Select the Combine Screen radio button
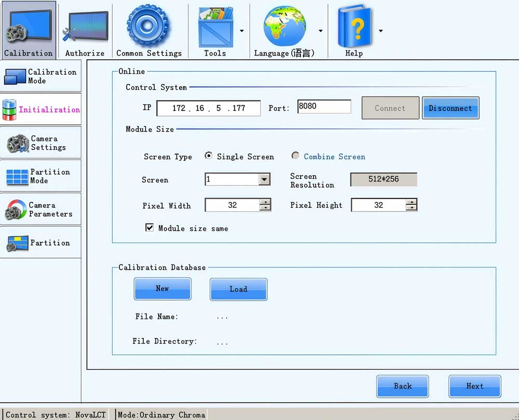The width and height of the screenshot is (519, 420). pyautogui.click(x=295, y=156)
